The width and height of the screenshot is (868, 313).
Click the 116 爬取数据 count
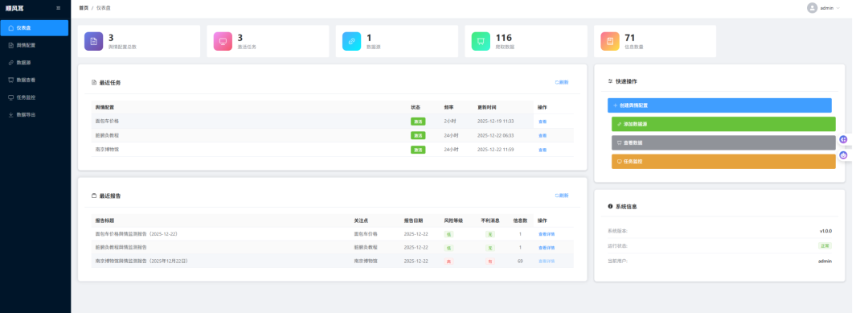click(x=504, y=38)
